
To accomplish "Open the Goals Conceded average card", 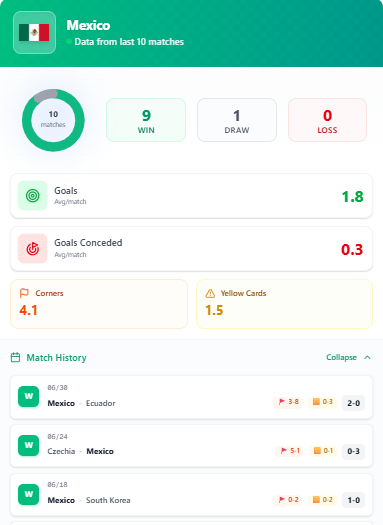I will click(x=192, y=249).
